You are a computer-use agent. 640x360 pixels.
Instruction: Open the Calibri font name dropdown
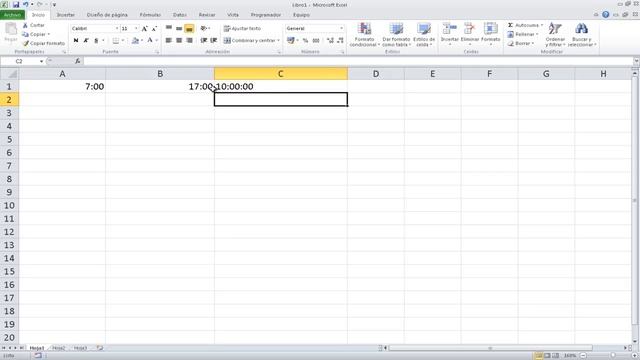click(x=117, y=29)
